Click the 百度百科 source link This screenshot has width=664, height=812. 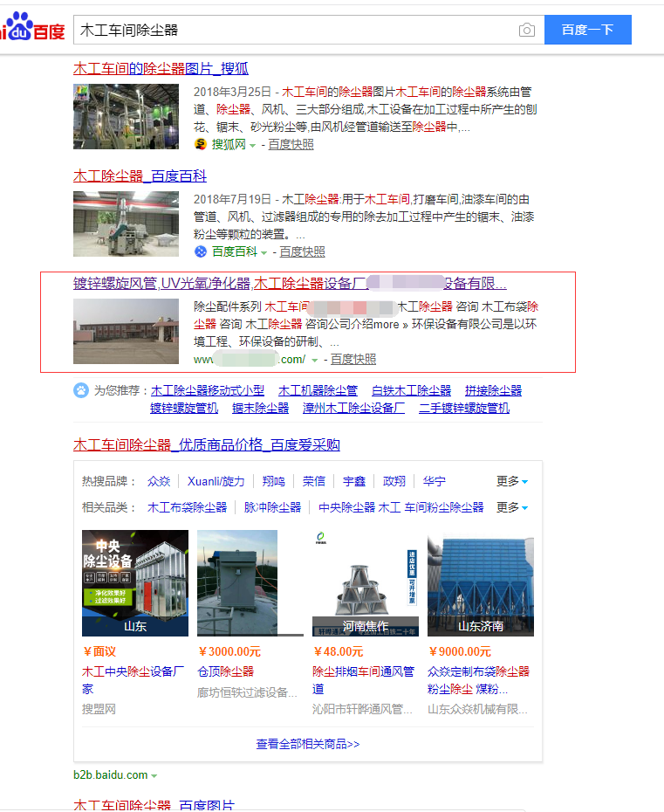pyautogui.click(x=235, y=251)
